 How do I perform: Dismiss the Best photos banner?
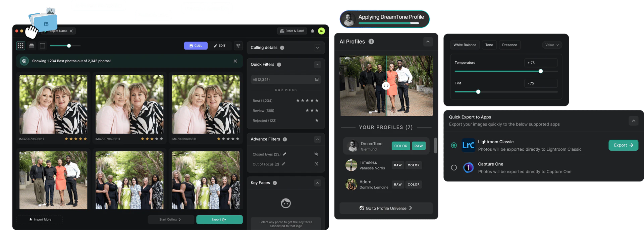tap(235, 61)
